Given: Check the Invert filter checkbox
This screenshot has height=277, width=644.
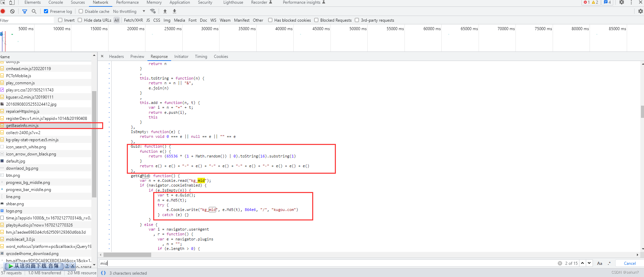Looking at the screenshot, I should tap(60, 20).
